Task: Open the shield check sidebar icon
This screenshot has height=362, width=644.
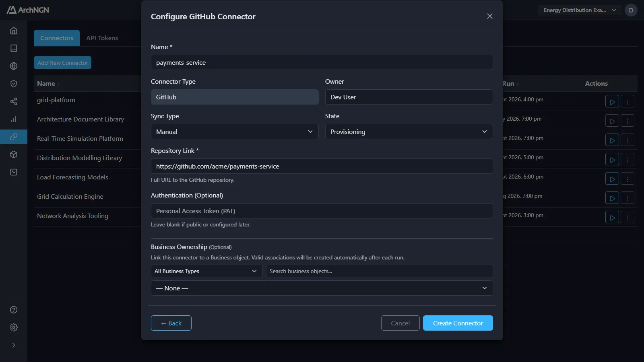Action: 14,84
